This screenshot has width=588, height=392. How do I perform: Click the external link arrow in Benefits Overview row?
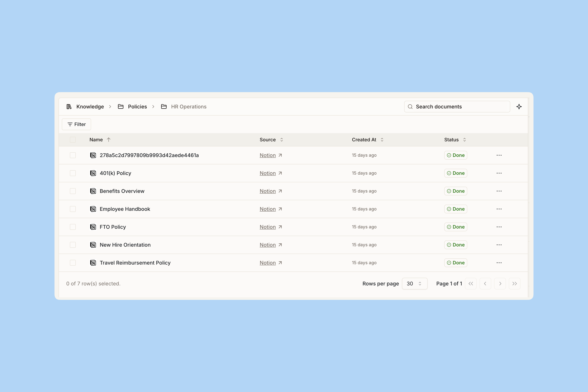point(280,191)
